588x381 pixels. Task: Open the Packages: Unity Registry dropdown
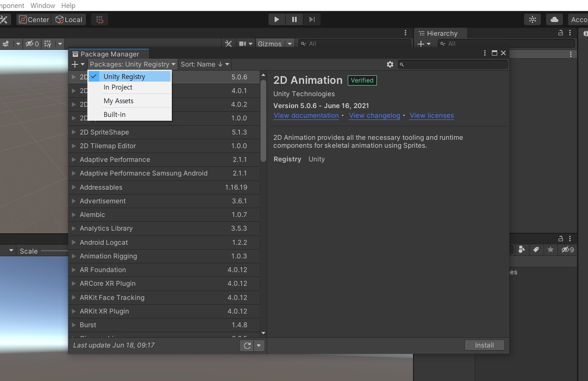point(133,64)
